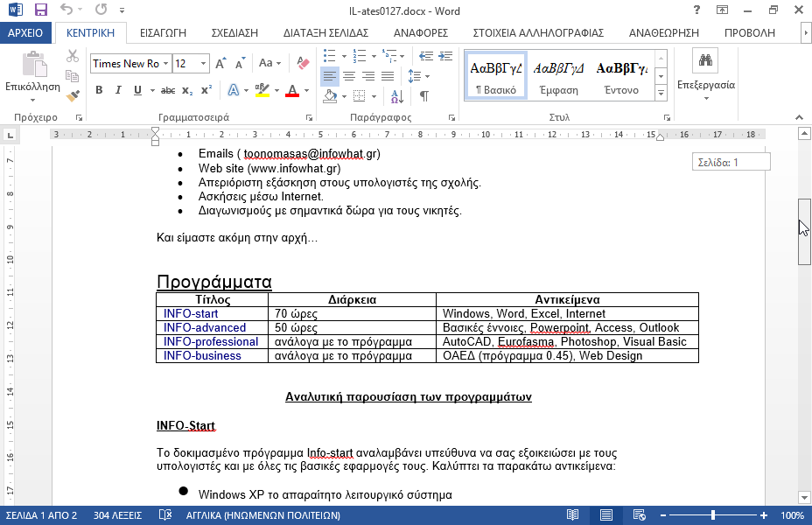Open Ribbon Display Options
812x525 pixels.
tap(722, 10)
